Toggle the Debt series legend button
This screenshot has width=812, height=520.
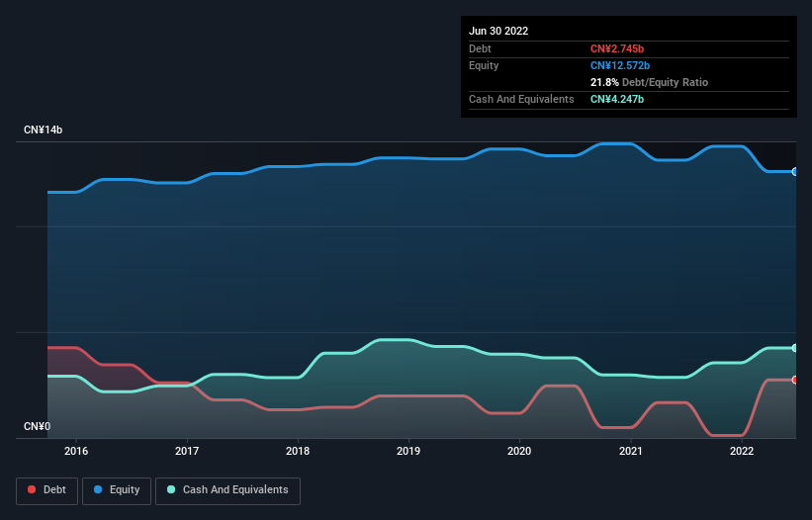point(47,490)
